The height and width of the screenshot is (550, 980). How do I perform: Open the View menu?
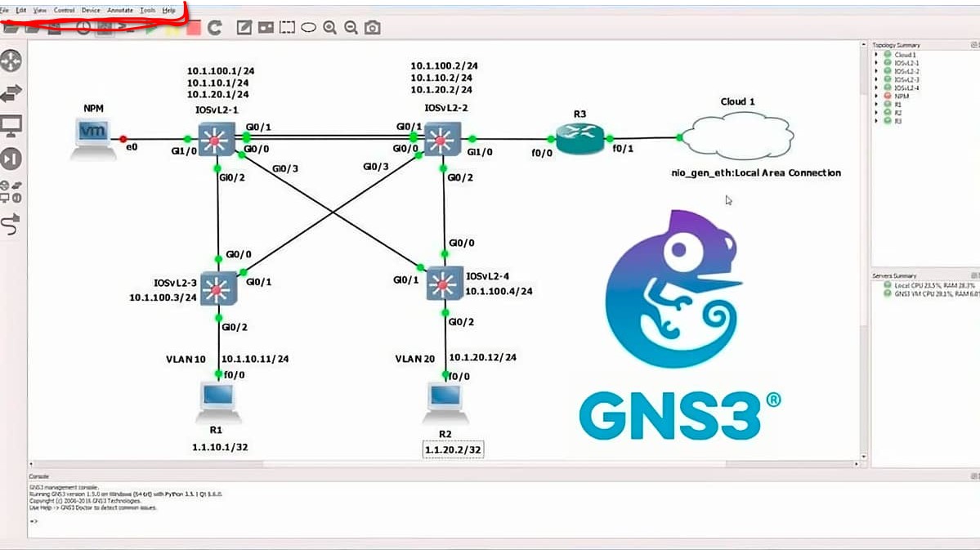pyautogui.click(x=39, y=11)
